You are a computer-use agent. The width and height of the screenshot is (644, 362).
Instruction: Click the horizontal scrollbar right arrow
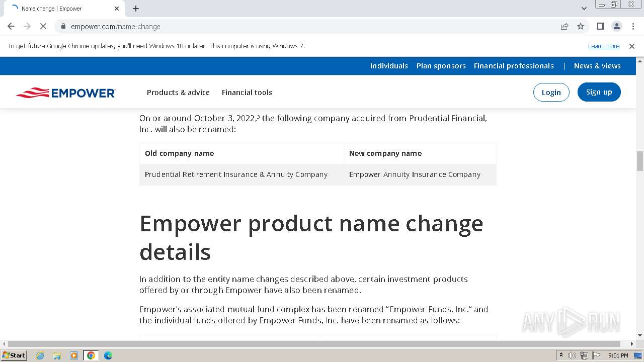pyautogui.click(x=632, y=344)
